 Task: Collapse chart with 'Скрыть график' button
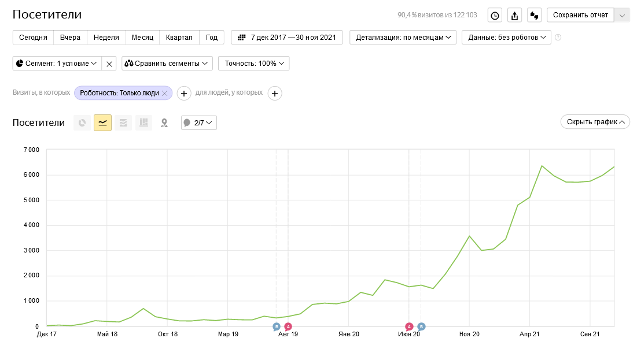(595, 122)
